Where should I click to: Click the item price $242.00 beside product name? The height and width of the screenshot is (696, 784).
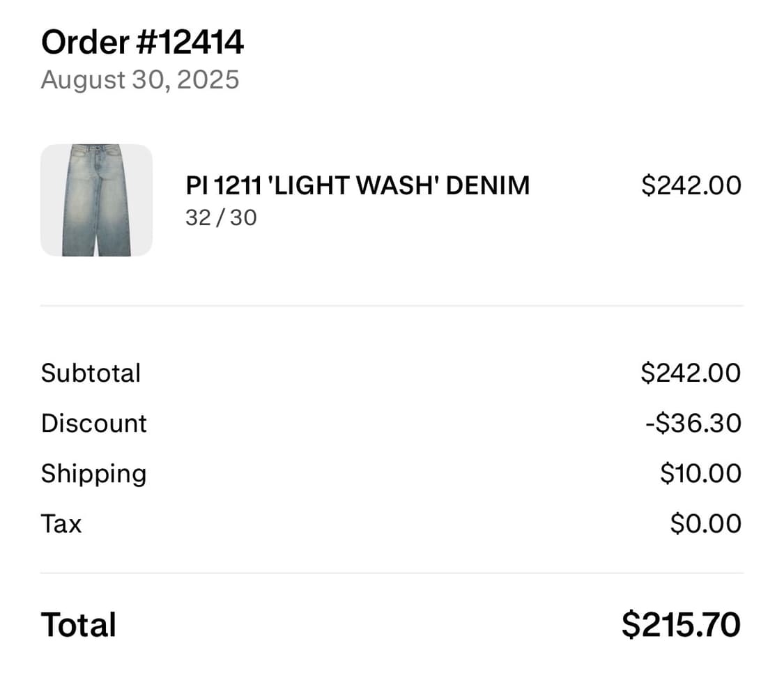[x=691, y=185]
